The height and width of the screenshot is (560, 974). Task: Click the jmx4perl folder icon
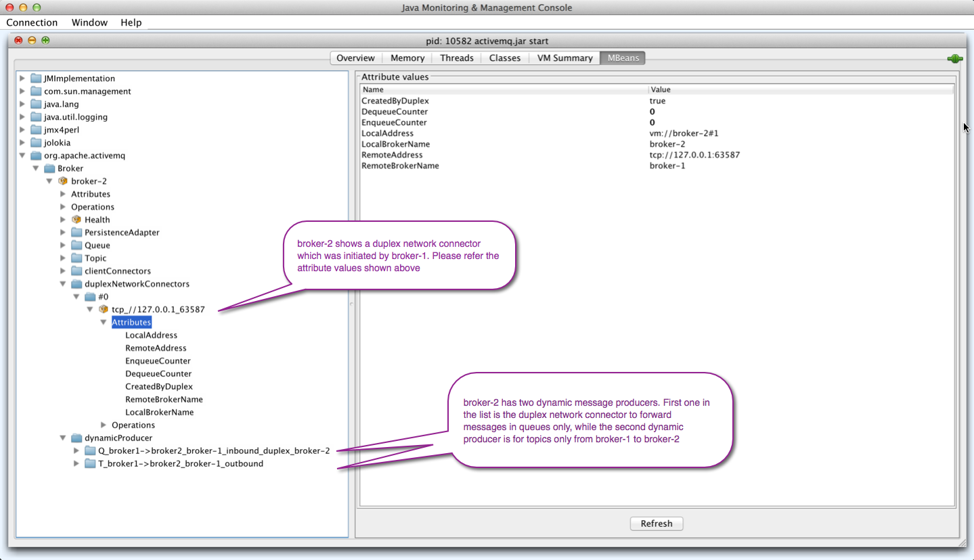click(x=36, y=130)
